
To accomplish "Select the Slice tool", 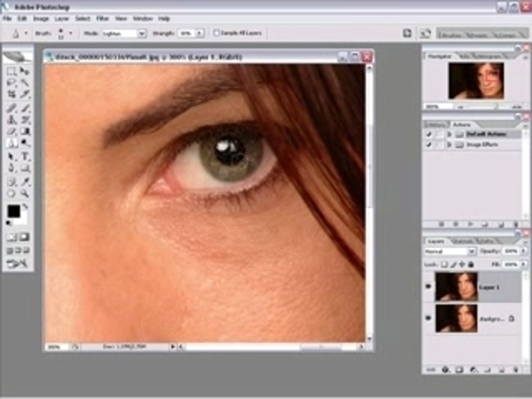I will pyautogui.click(x=25, y=94).
